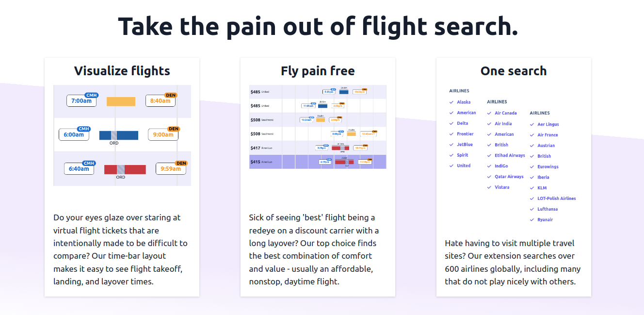This screenshot has width=644, height=315.
Task: Open the Visualize flights card heading
Action: (122, 71)
